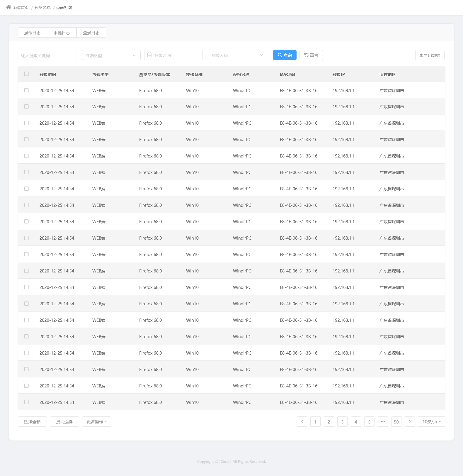Click first row's E8-4E-06-51-3B-16 MAC cell
463x476 pixels.
(x=299, y=91)
